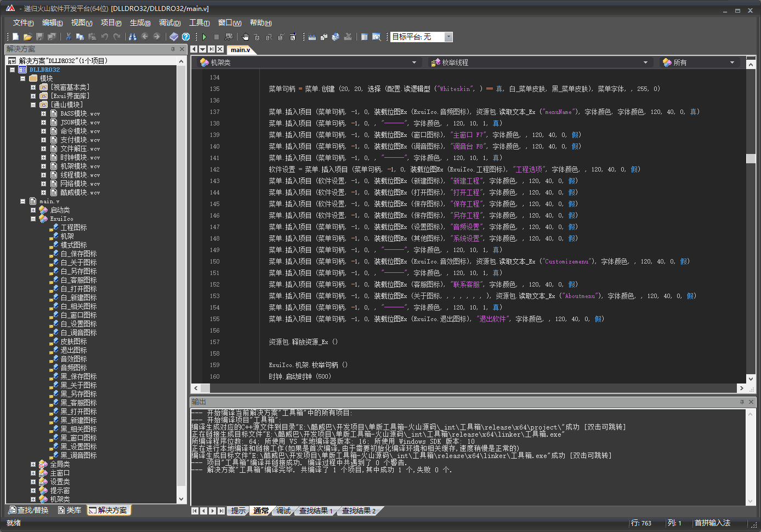Image resolution: width=761 pixels, height=532 pixels.
Task: Click the Redo arrow icon
Action: click(116, 37)
